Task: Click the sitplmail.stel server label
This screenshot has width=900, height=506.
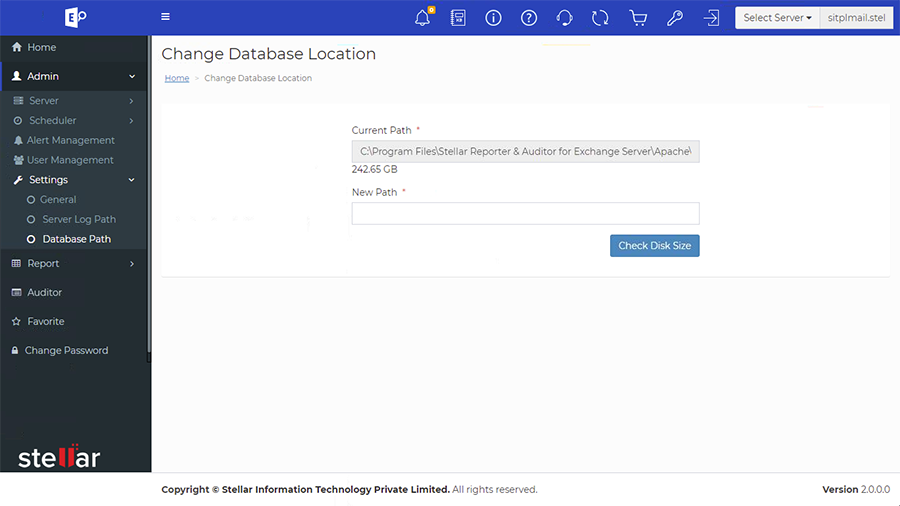Action: coord(856,18)
